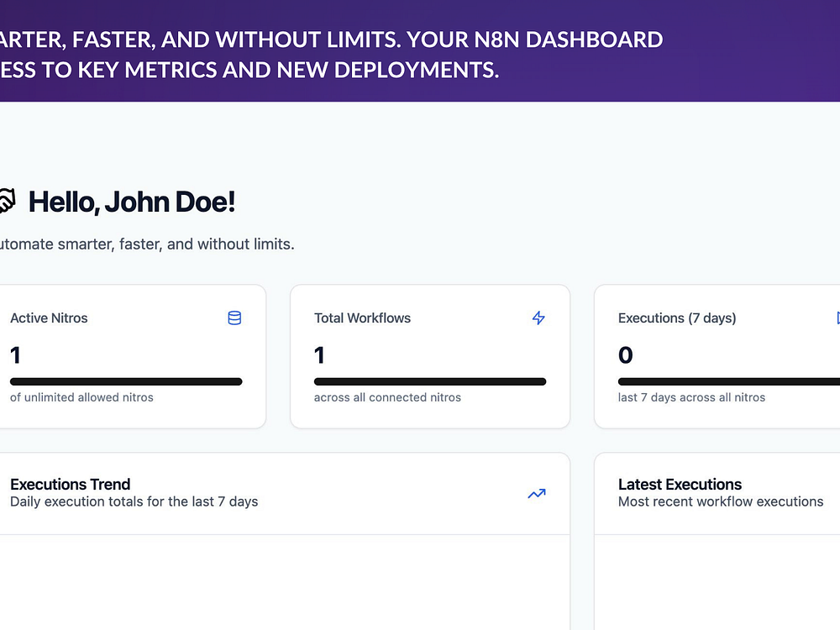Click the "last 7 days across all nitros" caption
The image size is (840, 630).
pyautogui.click(x=691, y=397)
